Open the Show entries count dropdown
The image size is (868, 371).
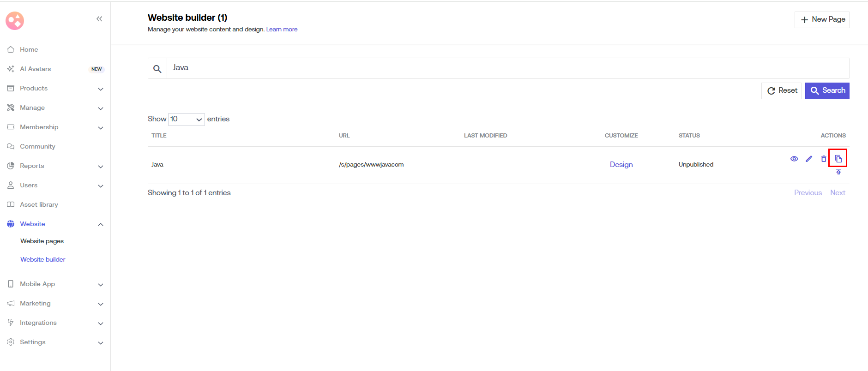click(187, 119)
